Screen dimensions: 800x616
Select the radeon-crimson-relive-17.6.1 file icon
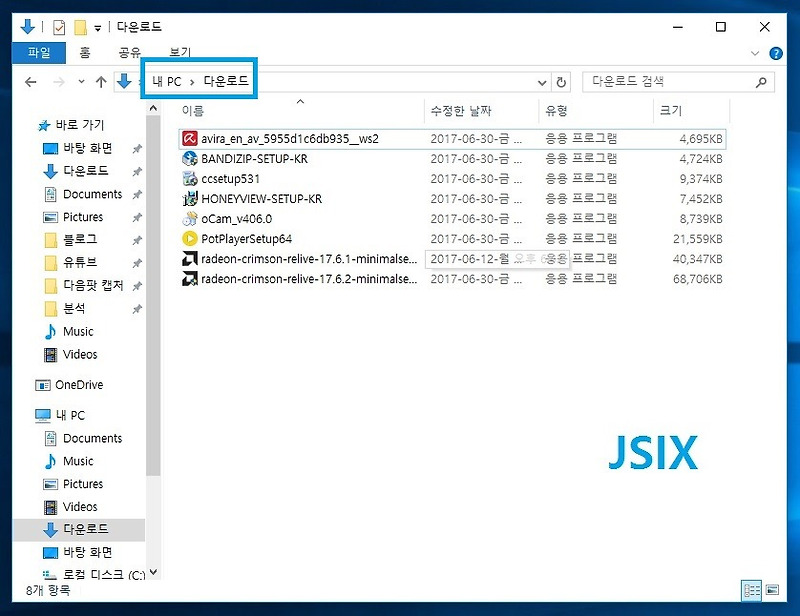coord(190,258)
